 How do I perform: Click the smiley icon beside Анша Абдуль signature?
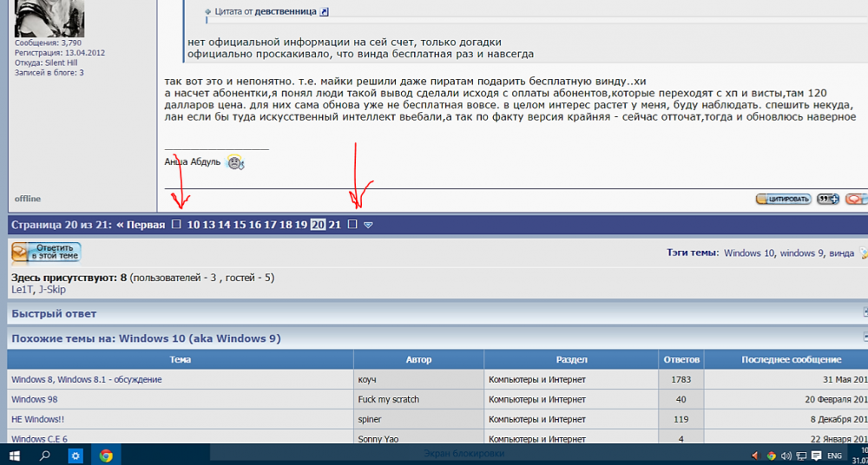pyautogui.click(x=235, y=162)
